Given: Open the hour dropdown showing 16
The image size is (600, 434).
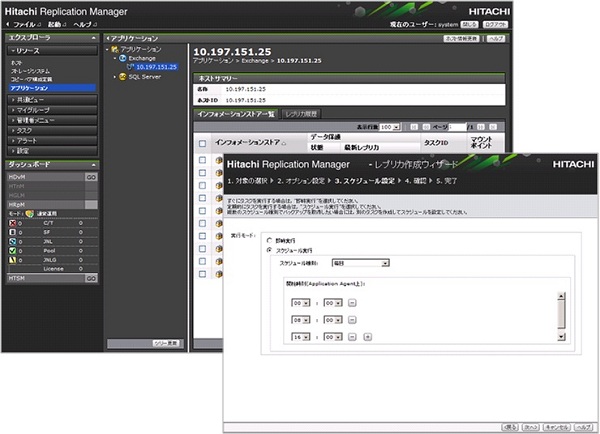Looking at the screenshot, I should tap(300, 337).
